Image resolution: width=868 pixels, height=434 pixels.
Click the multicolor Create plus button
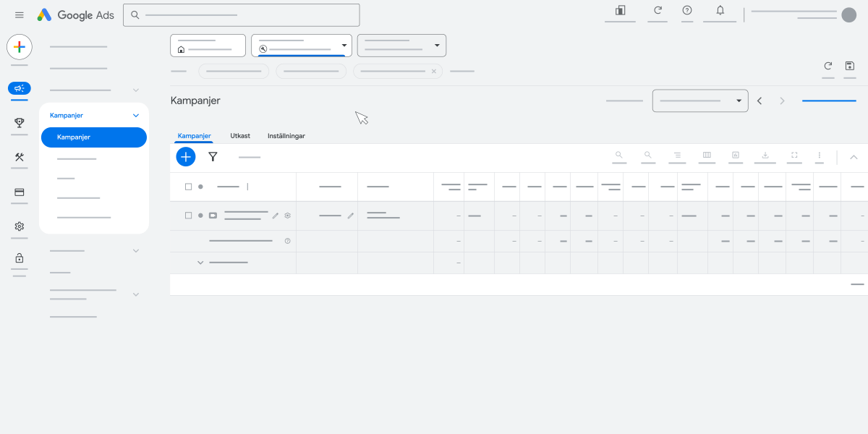pos(20,47)
